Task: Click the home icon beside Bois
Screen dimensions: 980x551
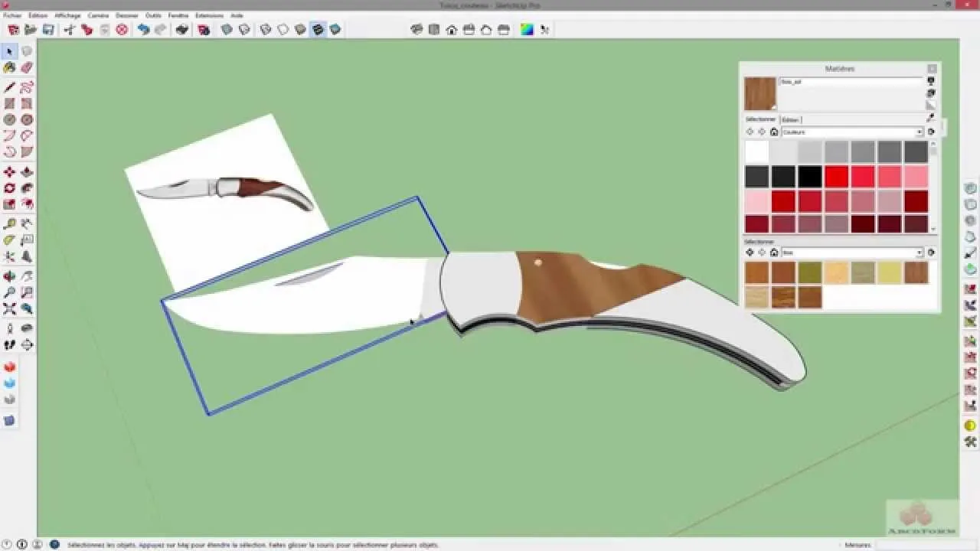Action: tap(774, 253)
